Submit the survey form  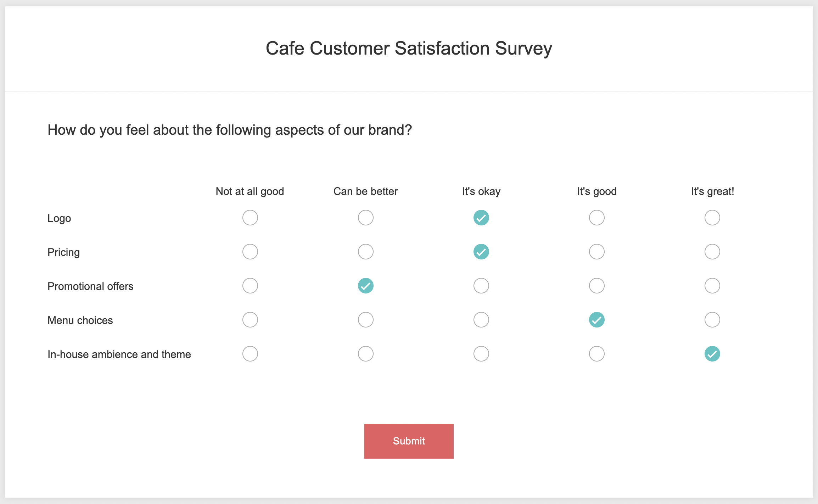[x=409, y=441]
